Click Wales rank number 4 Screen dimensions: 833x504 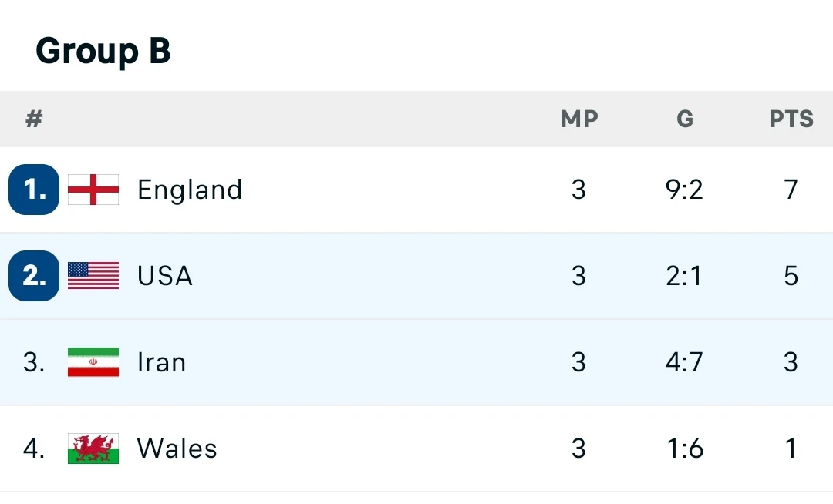tap(34, 449)
